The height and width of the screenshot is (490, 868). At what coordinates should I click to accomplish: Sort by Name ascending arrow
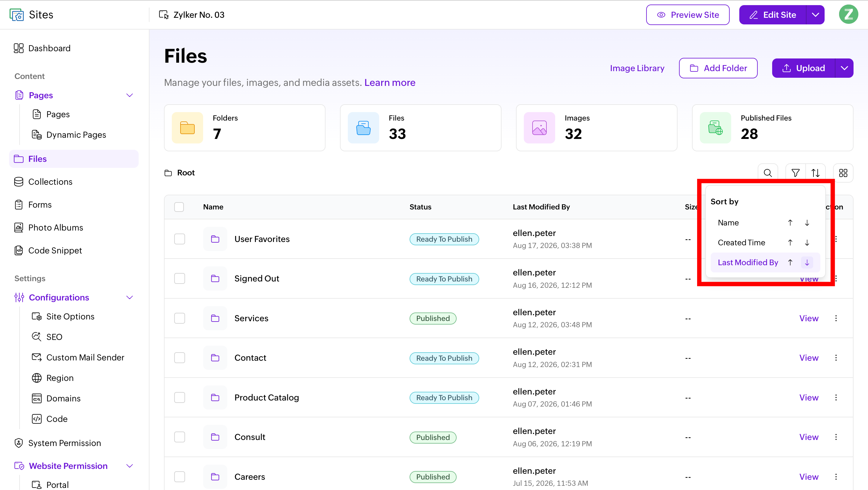[x=790, y=223]
